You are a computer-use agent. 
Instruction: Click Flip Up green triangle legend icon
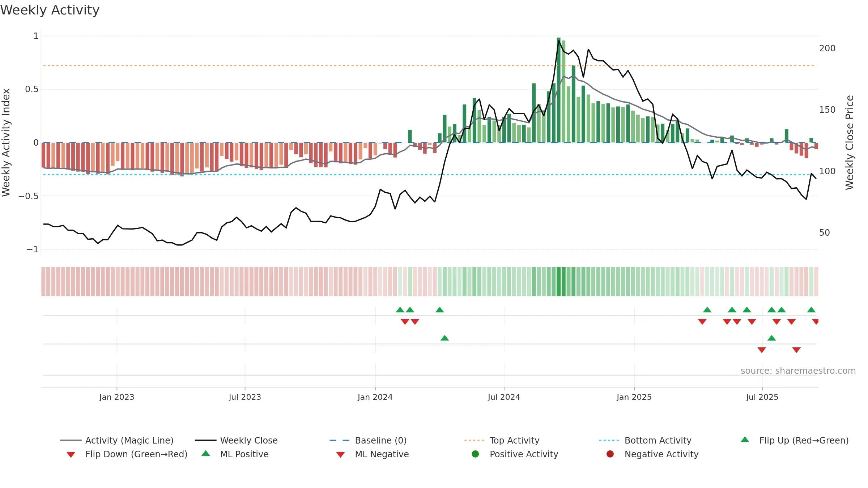point(745,440)
